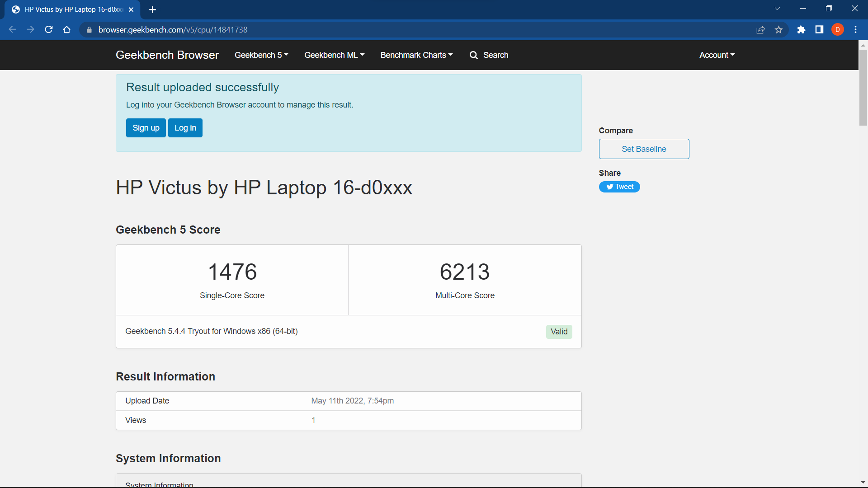Click the Upload Date label
This screenshot has height=488, width=868.
(x=147, y=401)
